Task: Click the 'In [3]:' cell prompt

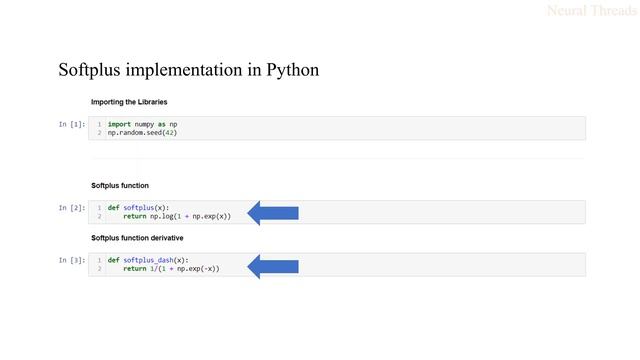Action: [72, 260]
